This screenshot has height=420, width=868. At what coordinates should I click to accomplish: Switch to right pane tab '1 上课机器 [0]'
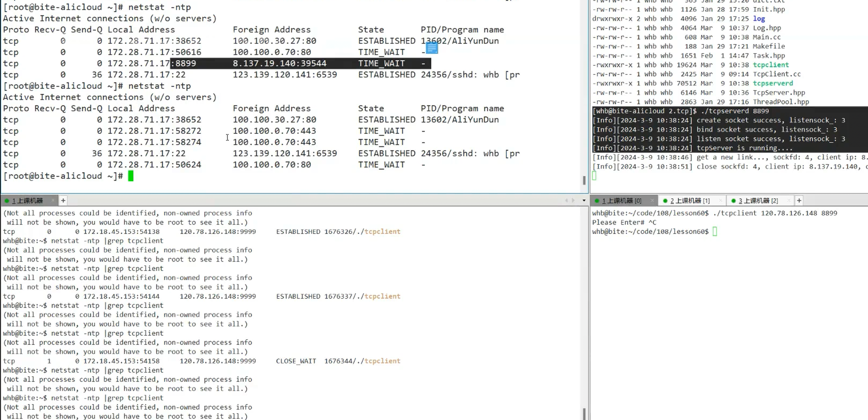pyautogui.click(x=621, y=201)
